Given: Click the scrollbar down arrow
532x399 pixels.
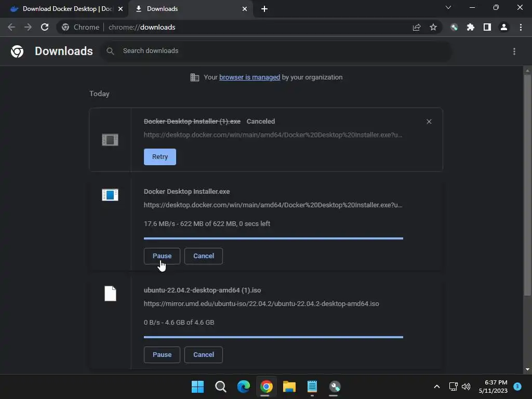Looking at the screenshot, I should coord(527,369).
